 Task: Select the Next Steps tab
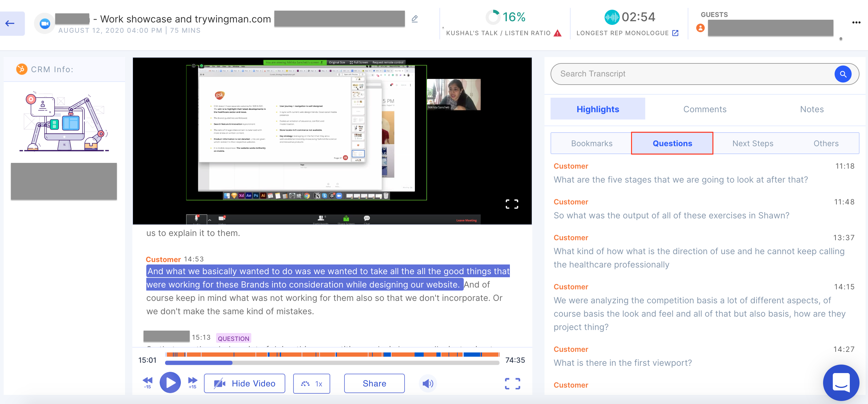(x=752, y=143)
